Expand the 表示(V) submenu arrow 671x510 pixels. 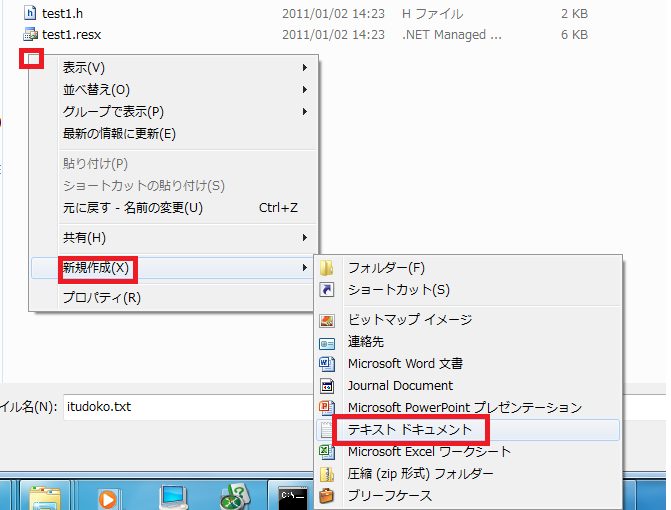304,68
